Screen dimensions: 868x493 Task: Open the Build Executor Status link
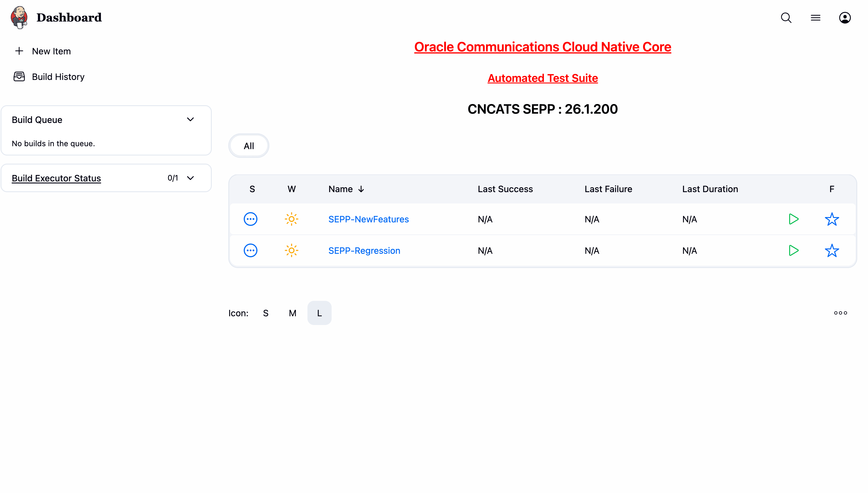[x=56, y=178]
